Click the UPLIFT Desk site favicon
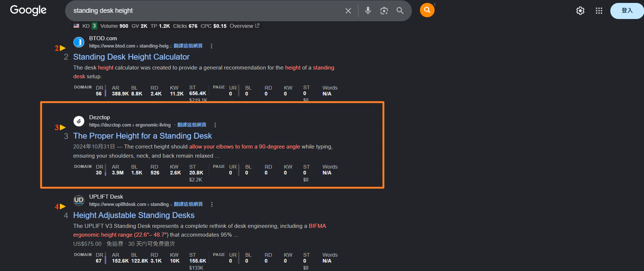 (x=79, y=200)
